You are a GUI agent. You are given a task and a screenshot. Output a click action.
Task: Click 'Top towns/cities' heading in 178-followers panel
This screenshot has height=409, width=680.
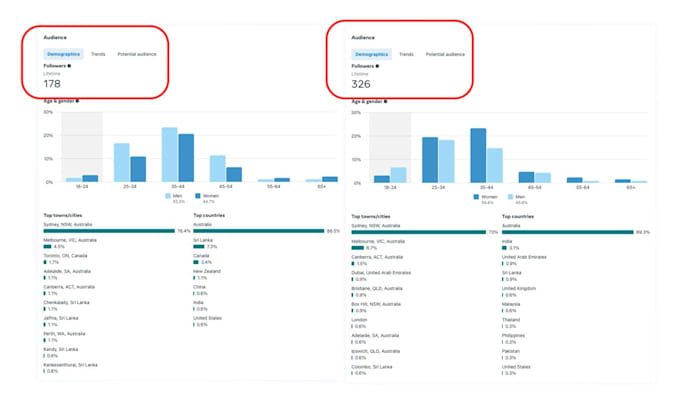(x=62, y=215)
